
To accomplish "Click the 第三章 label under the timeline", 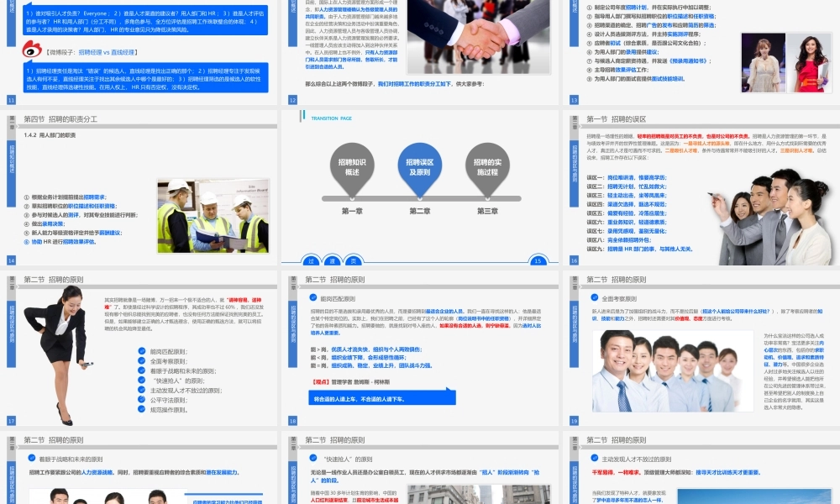I will coord(487,211).
